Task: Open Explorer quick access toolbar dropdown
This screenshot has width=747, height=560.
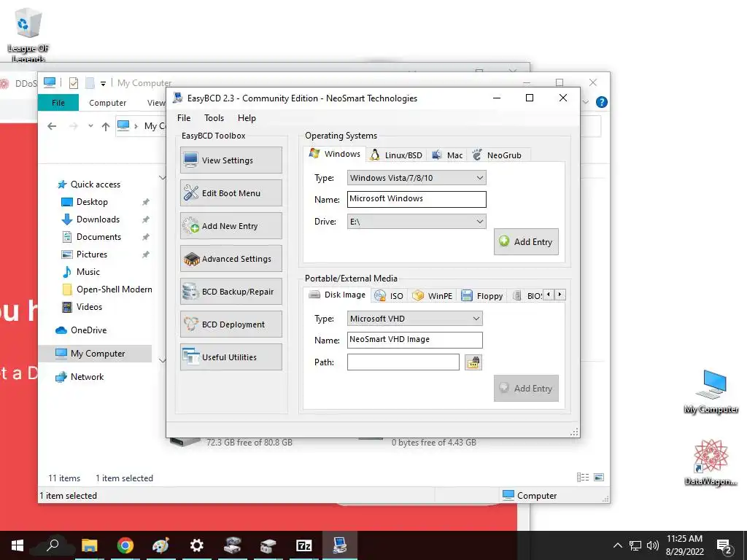Action: [103, 83]
